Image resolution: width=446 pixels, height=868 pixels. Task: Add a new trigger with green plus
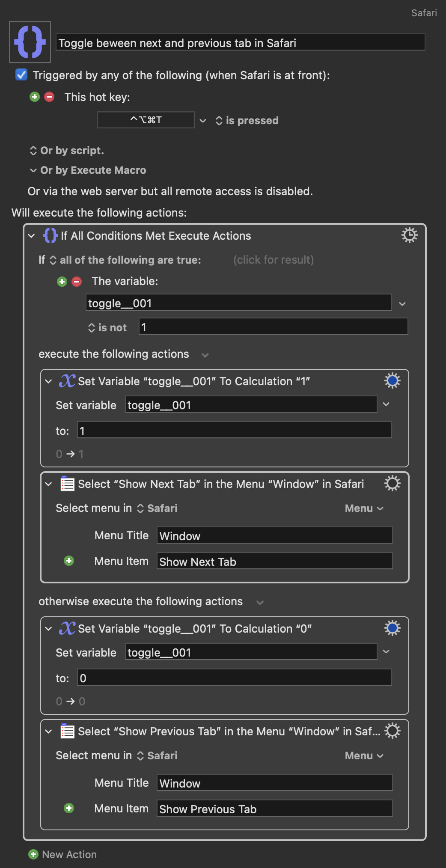pyautogui.click(x=35, y=97)
